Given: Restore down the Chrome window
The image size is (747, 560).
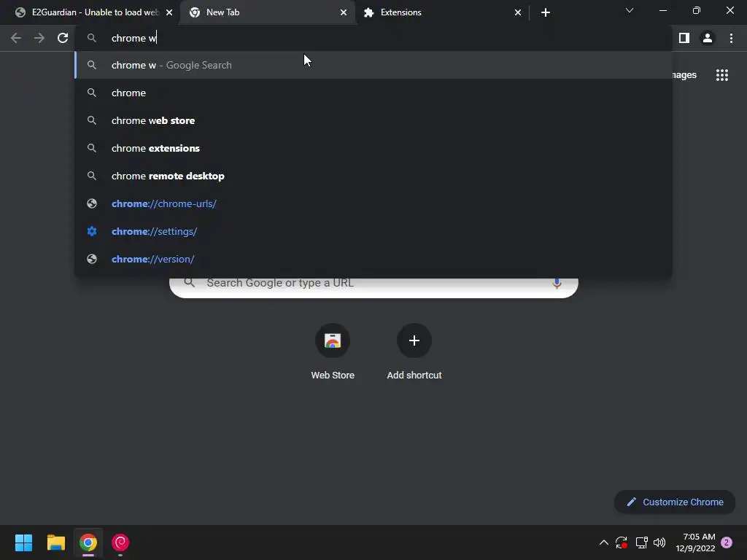Looking at the screenshot, I should pyautogui.click(x=697, y=10).
